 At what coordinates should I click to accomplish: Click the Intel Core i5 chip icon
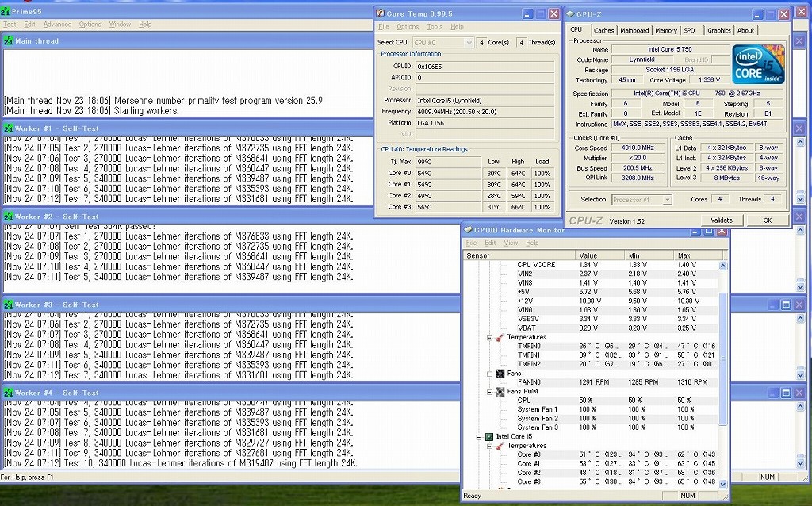(489, 437)
